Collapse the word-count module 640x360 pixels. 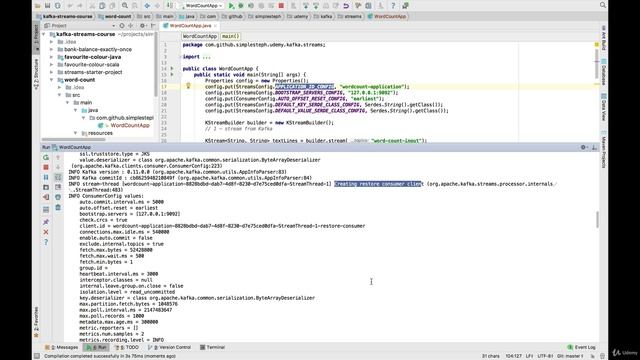click(x=52, y=80)
